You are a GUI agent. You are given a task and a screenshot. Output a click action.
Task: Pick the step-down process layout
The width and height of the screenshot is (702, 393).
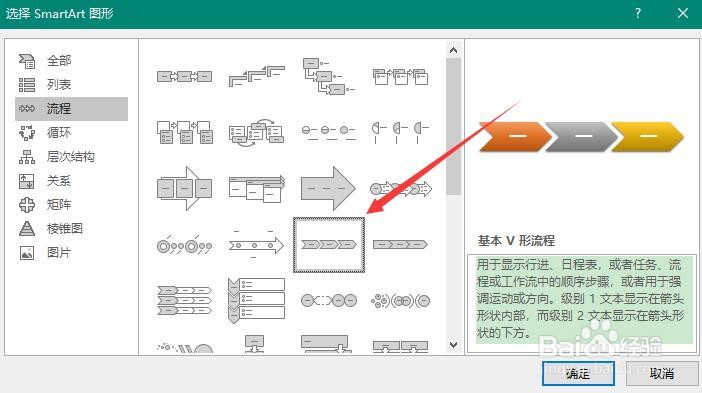[329, 76]
